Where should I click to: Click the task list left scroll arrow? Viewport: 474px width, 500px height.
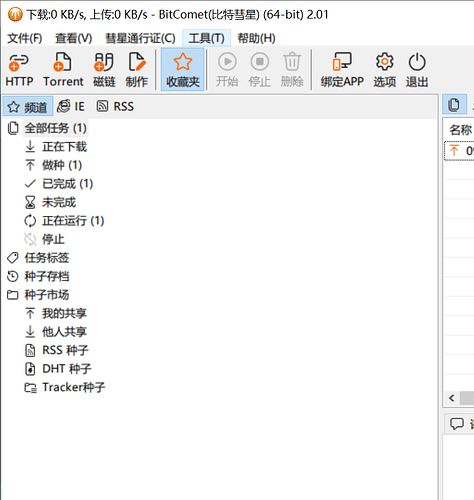(452, 398)
